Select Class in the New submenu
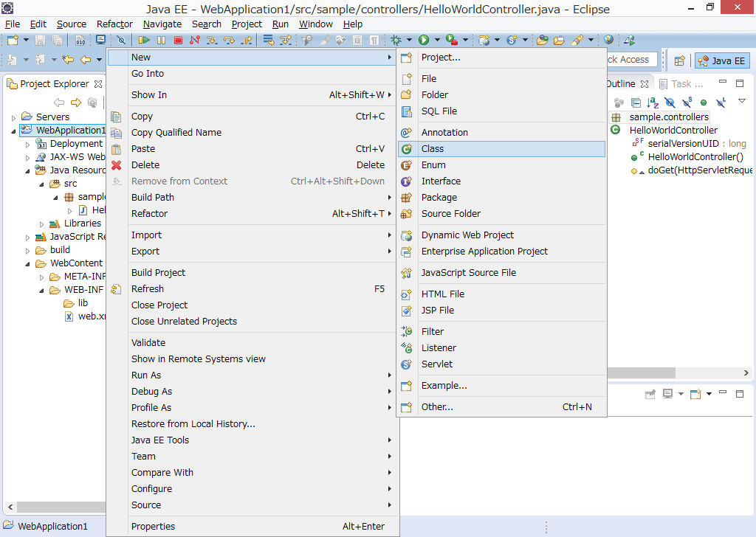The height and width of the screenshot is (537, 756). [x=501, y=149]
